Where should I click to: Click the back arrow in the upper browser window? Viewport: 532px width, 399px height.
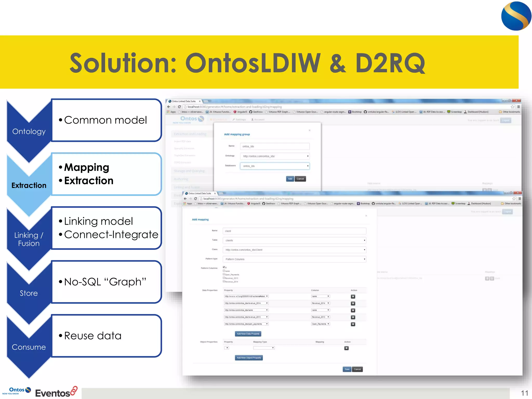pyautogui.click(x=169, y=107)
